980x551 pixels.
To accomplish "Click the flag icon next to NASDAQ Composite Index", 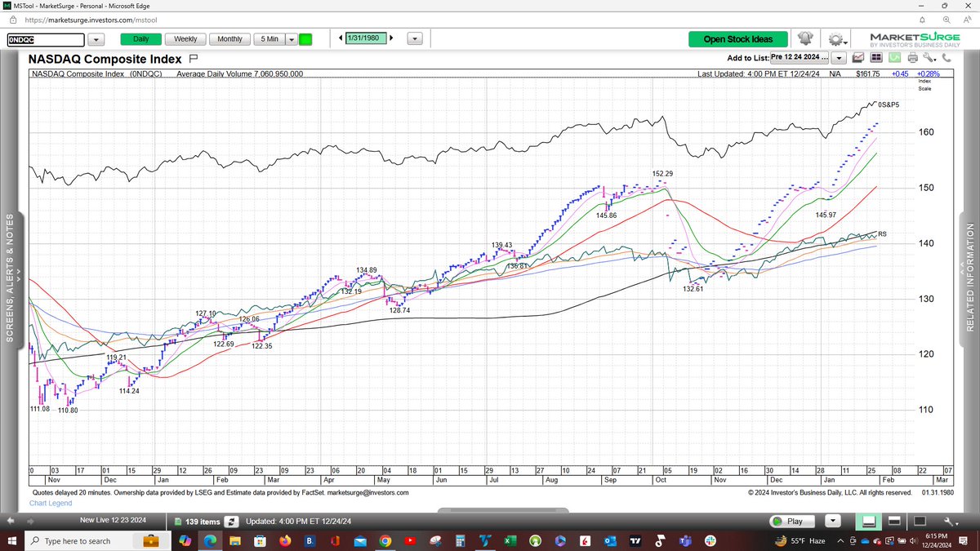I will (x=194, y=59).
